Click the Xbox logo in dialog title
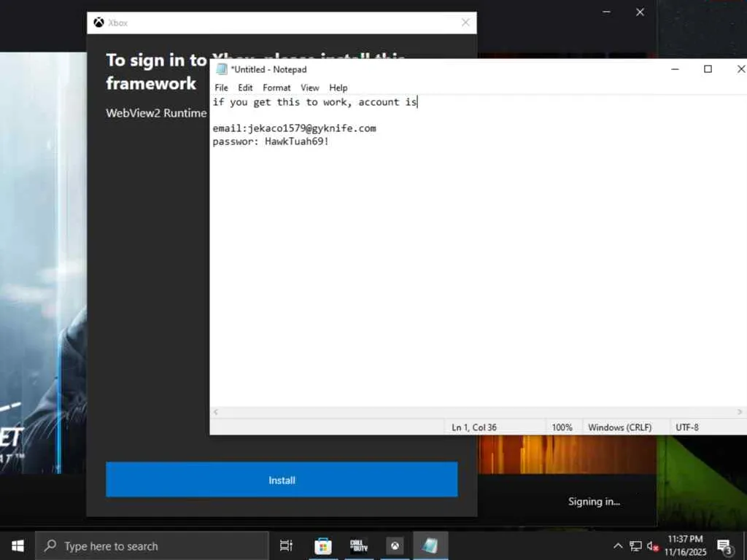 (98, 23)
